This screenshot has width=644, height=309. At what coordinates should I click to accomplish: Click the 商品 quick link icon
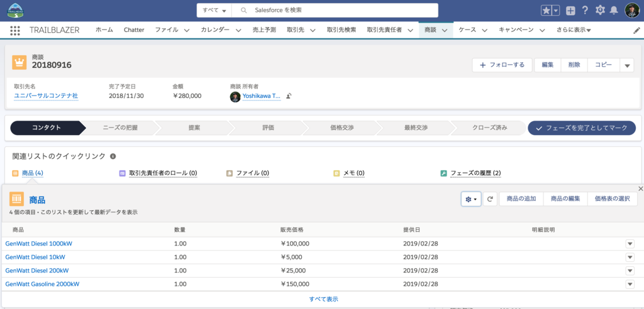tap(16, 173)
